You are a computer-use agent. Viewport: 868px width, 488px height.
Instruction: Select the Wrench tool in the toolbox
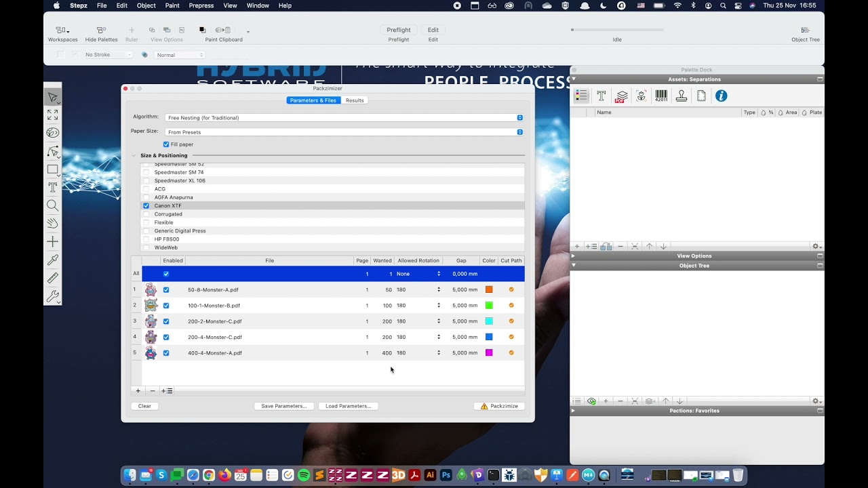pyautogui.click(x=53, y=296)
